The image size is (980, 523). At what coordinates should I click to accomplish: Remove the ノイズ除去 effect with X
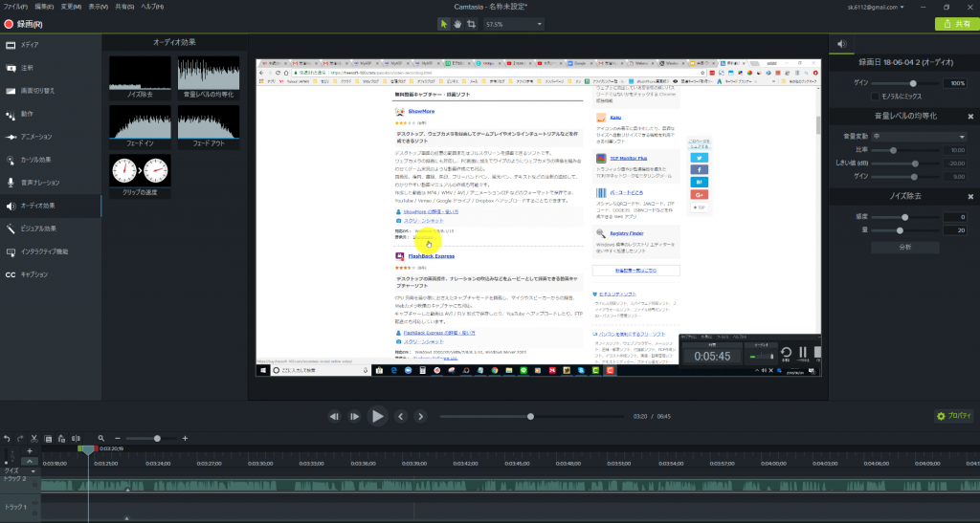(970, 197)
